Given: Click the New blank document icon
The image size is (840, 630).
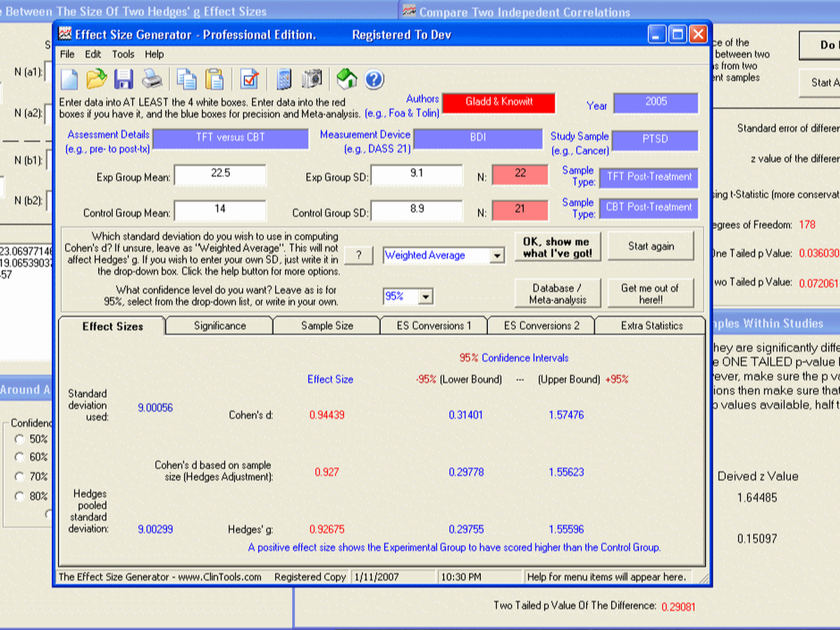Looking at the screenshot, I should [69, 79].
